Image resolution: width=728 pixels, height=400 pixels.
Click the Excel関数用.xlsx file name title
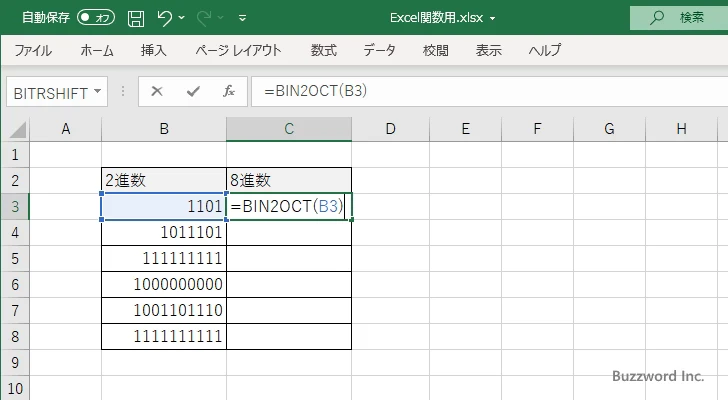[x=438, y=18]
